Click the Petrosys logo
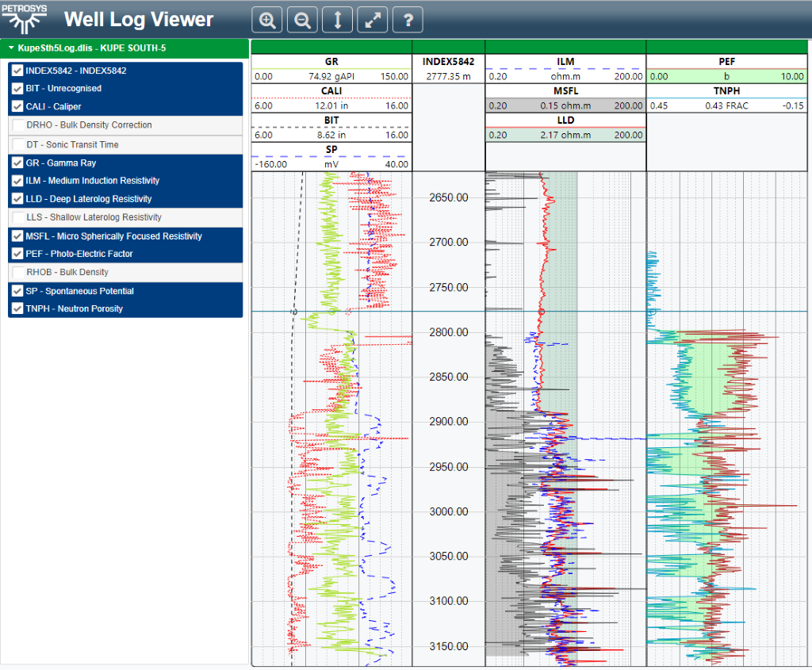812x670 pixels. pos(24,20)
